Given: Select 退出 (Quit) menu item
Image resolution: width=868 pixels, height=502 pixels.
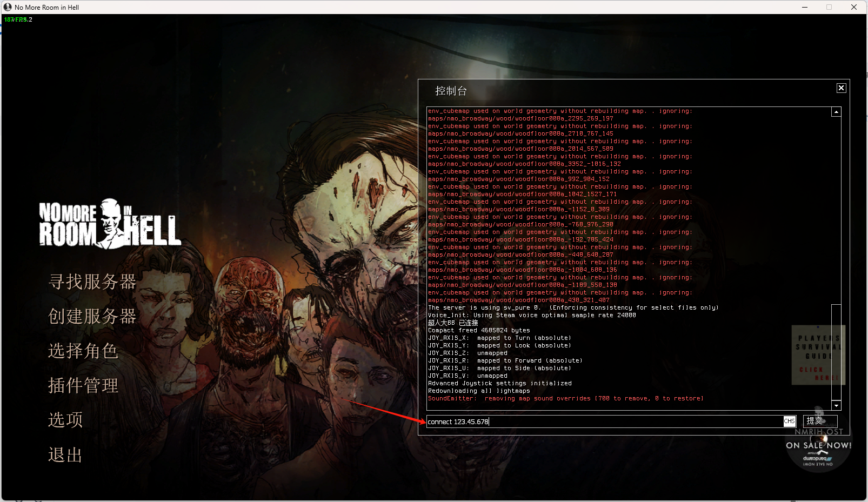Looking at the screenshot, I should pyautogui.click(x=65, y=454).
